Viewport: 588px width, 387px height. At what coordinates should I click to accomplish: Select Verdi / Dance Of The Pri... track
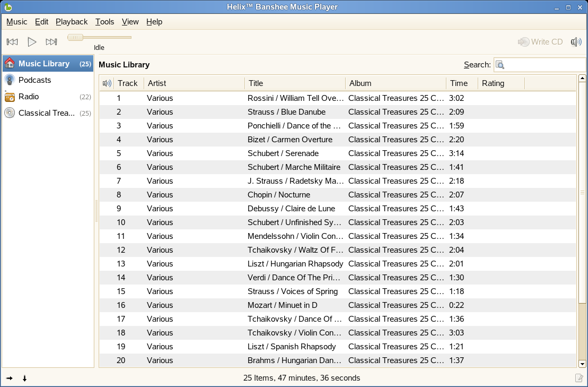(x=338, y=278)
